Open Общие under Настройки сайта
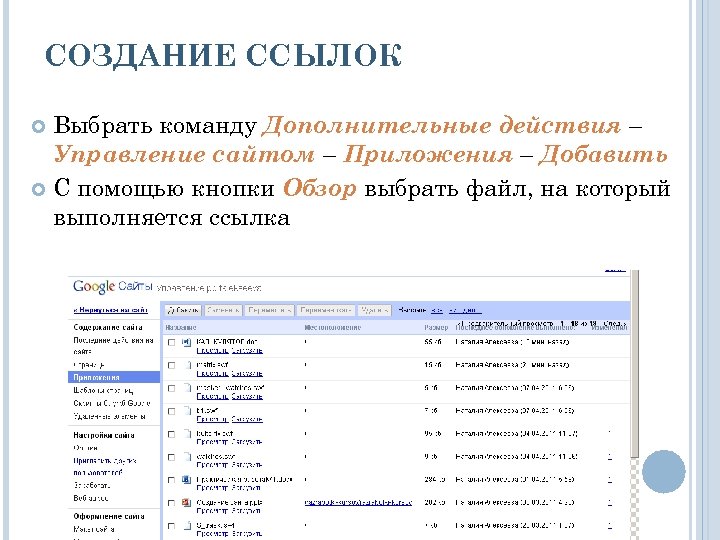The image size is (720, 540). click(85, 448)
